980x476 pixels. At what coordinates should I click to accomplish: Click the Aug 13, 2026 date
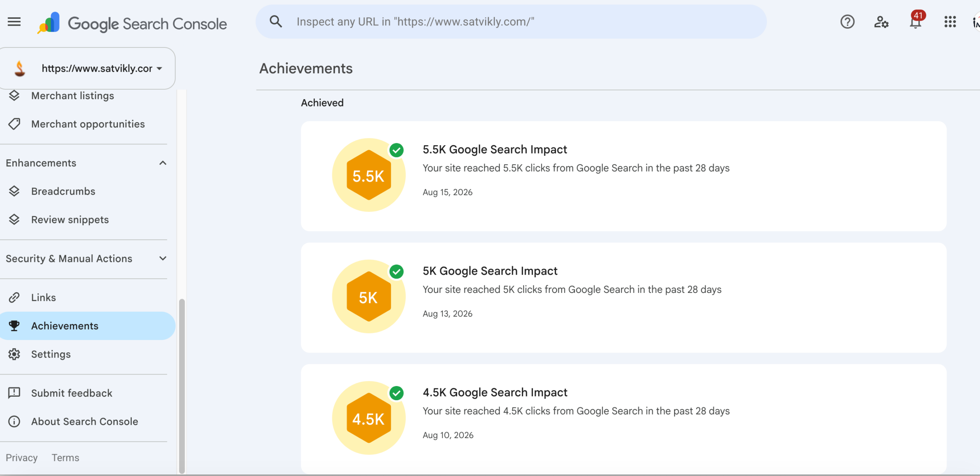pos(448,314)
